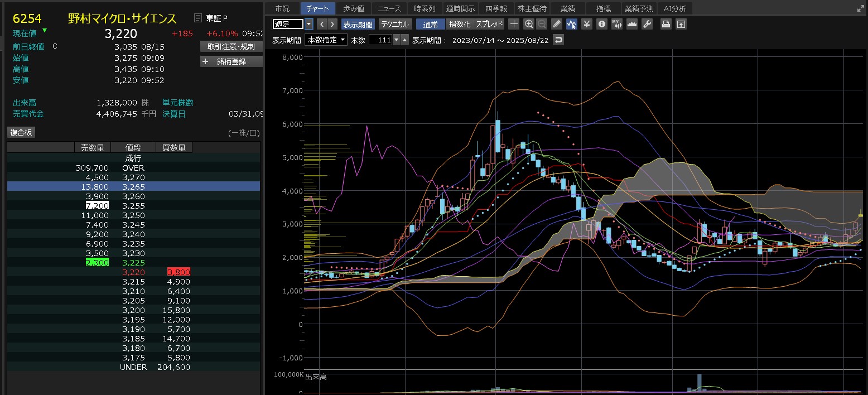Screen dimensions: 868x395
Task: Open the 週足 timeframe dropdown
Action: coord(309,24)
